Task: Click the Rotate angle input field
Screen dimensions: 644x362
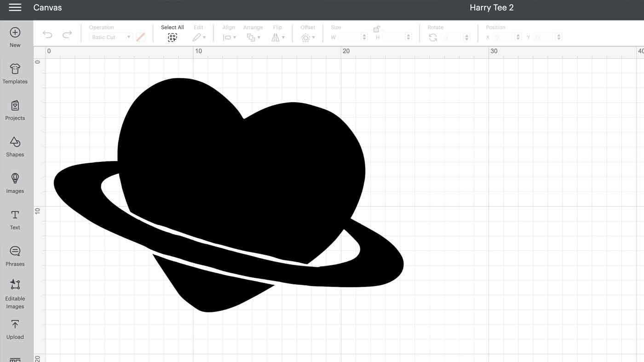Action: (453, 38)
